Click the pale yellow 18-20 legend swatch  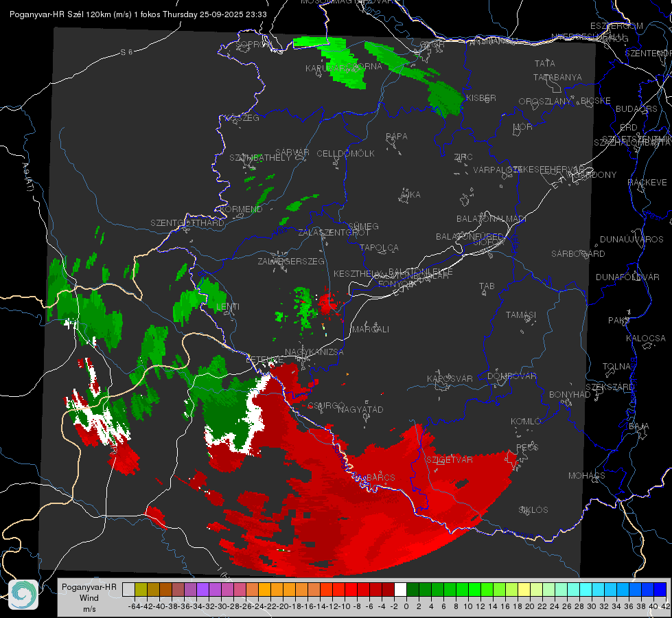click(x=524, y=589)
